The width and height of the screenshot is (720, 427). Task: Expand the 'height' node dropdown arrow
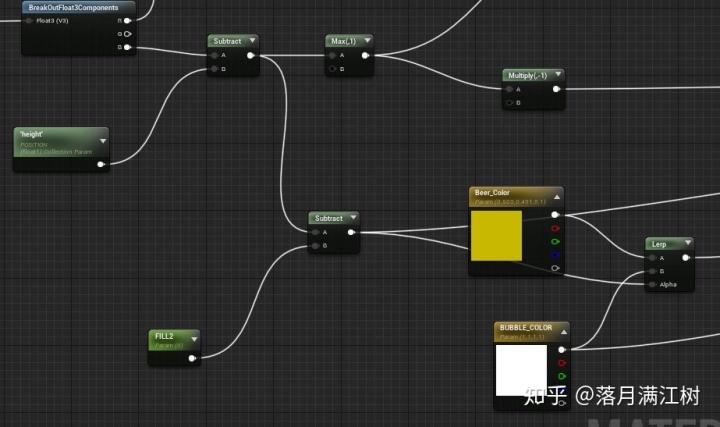103,141
